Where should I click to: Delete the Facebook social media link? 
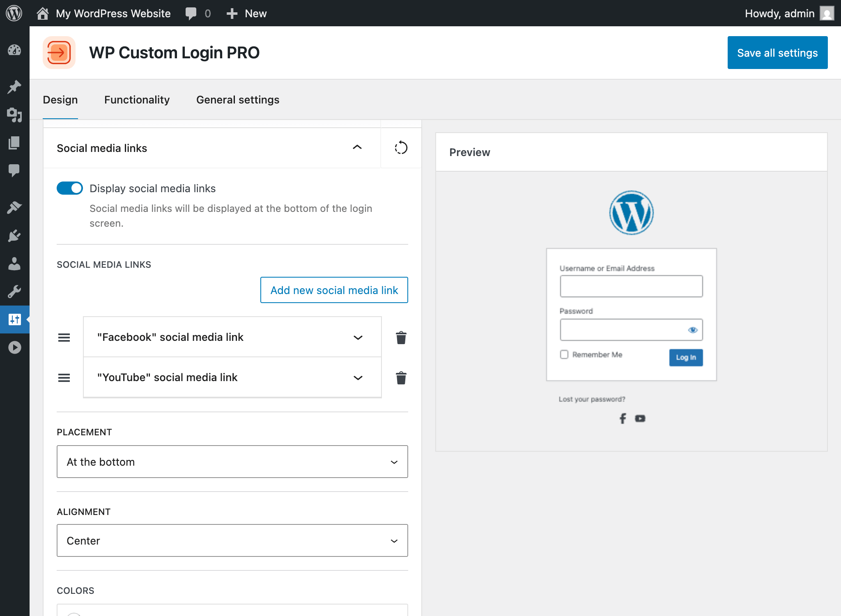401,338
